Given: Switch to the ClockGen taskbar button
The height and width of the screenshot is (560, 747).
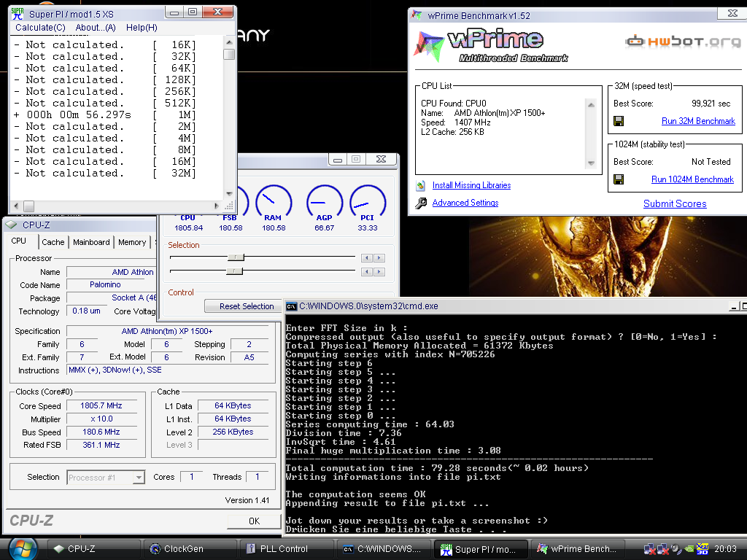Looking at the screenshot, I should 190,549.
